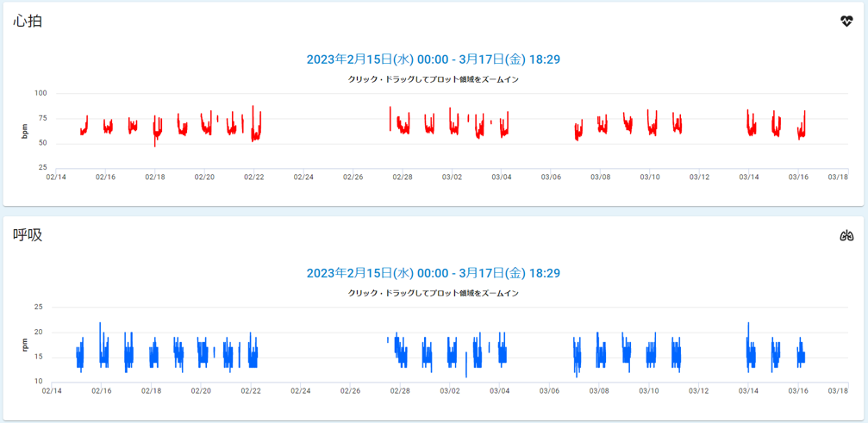This screenshot has width=868, height=423.
Task: Click the date range title above respiration chart
Action: click(433, 273)
